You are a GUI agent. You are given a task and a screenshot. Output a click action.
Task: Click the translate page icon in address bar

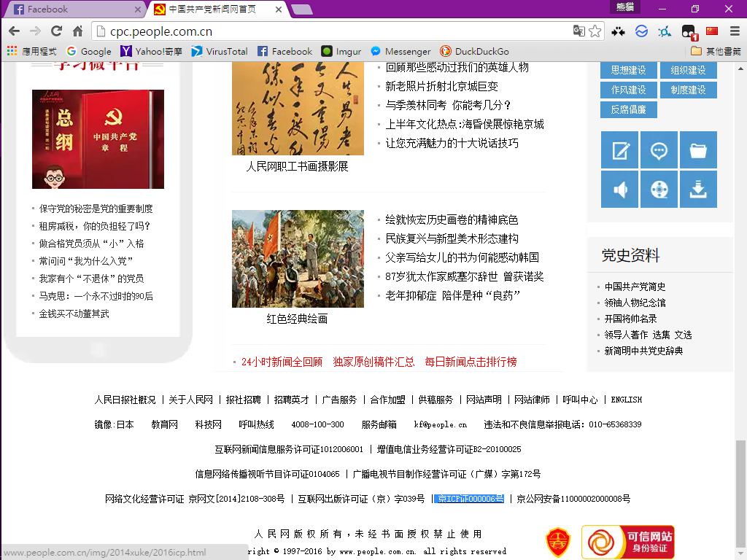578,31
